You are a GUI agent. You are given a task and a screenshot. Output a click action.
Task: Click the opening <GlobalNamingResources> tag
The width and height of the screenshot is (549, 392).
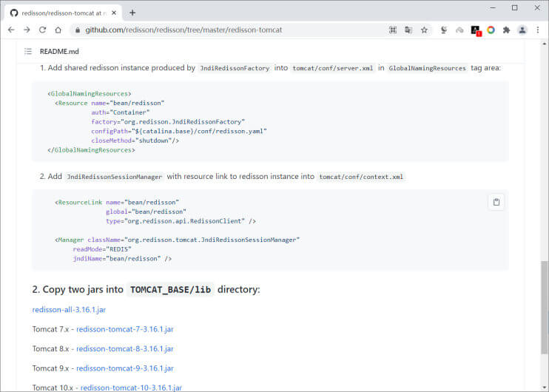(x=90, y=94)
